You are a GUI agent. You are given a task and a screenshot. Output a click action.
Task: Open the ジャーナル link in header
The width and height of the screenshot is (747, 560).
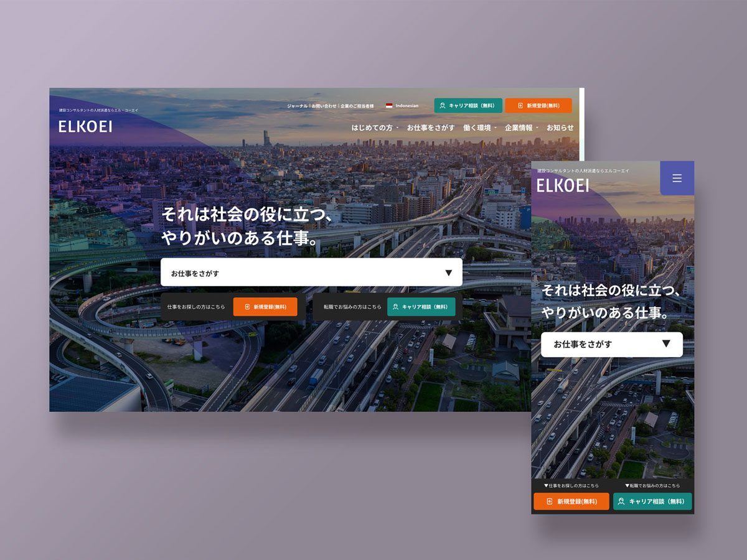click(x=297, y=106)
